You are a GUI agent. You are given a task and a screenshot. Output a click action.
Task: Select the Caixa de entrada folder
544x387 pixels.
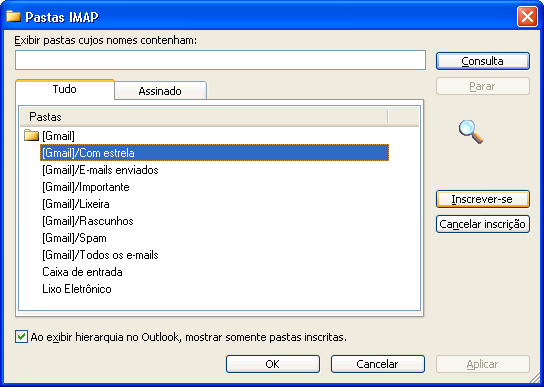(82, 272)
